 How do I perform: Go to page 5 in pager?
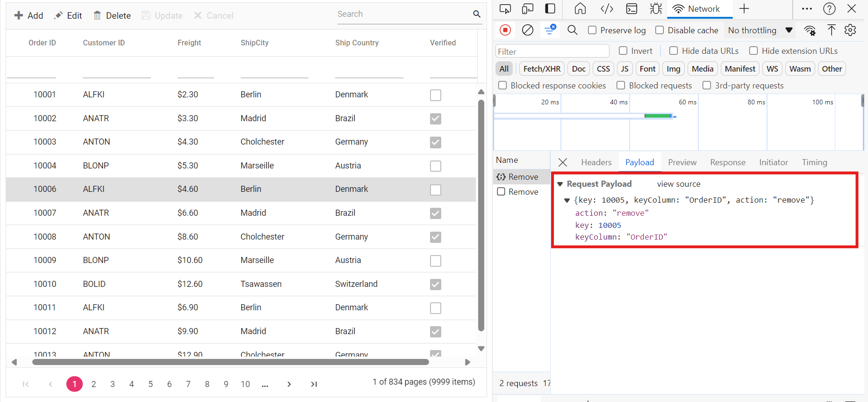(151, 384)
